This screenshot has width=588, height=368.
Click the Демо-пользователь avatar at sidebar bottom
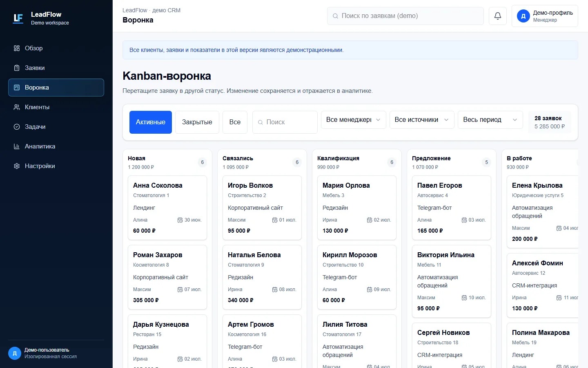(x=15, y=353)
